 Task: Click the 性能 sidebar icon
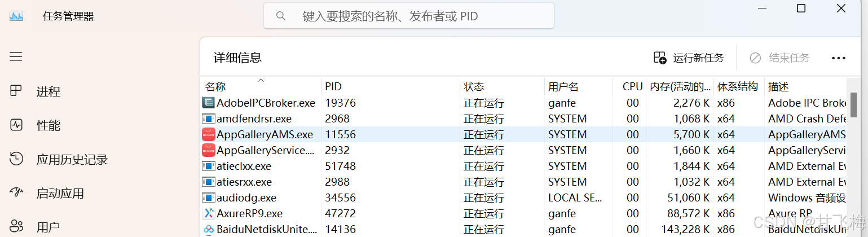pos(16,125)
